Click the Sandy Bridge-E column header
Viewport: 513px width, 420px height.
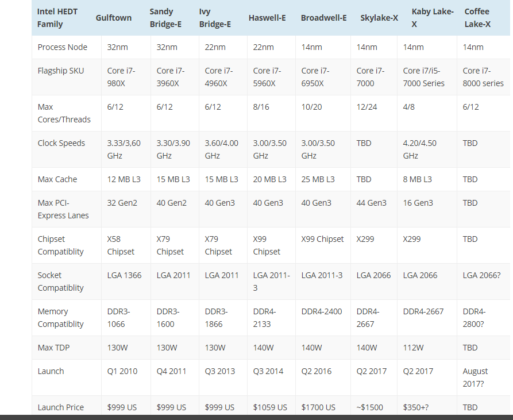click(x=165, y=18)
